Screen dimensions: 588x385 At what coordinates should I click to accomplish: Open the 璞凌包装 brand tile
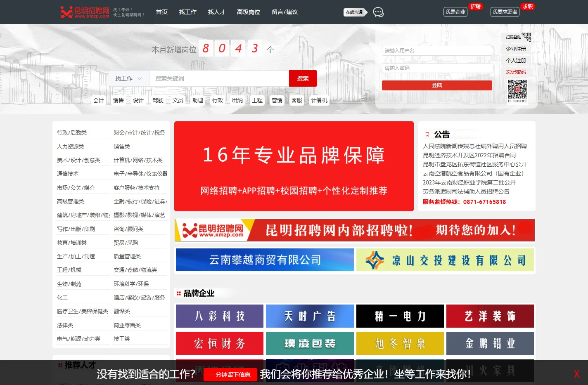(310, 343)
